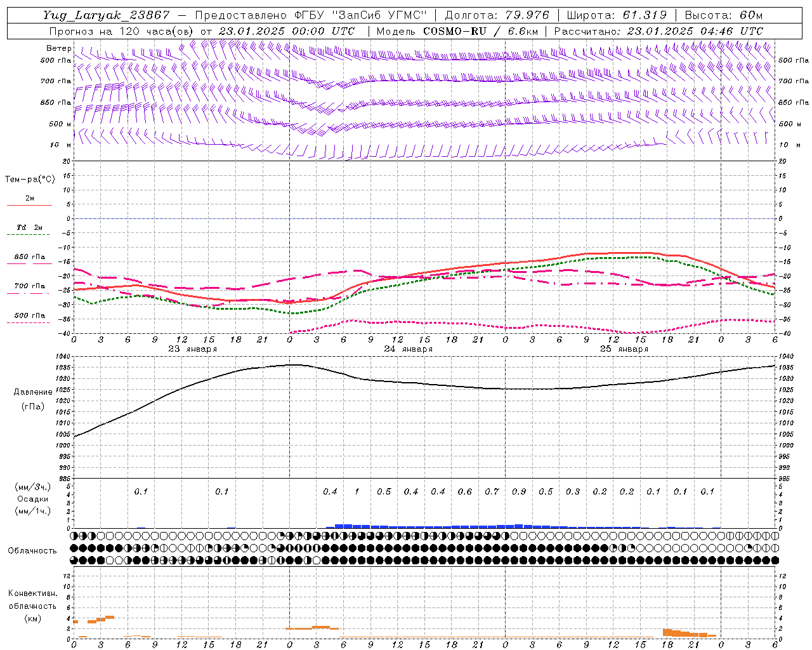Screen dimensions: 812x650
Task: Click the Облачность cloud cover label
Action: (x=32, y=551)
